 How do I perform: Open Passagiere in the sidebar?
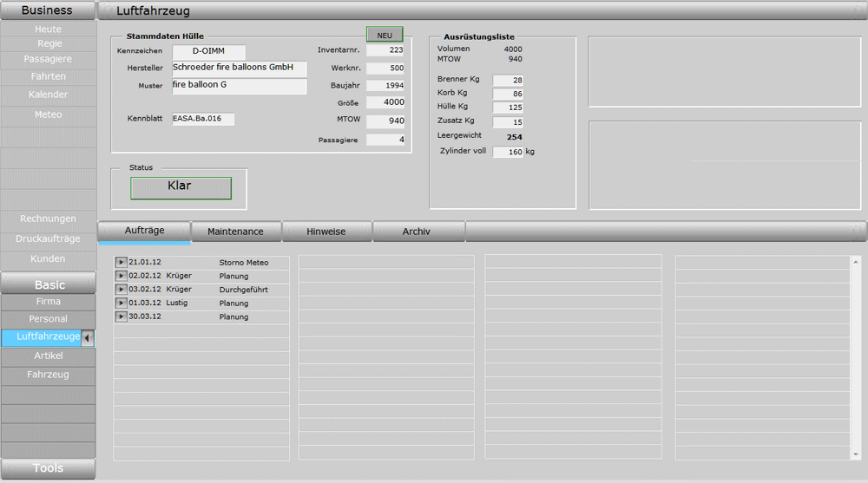point(48,59)
